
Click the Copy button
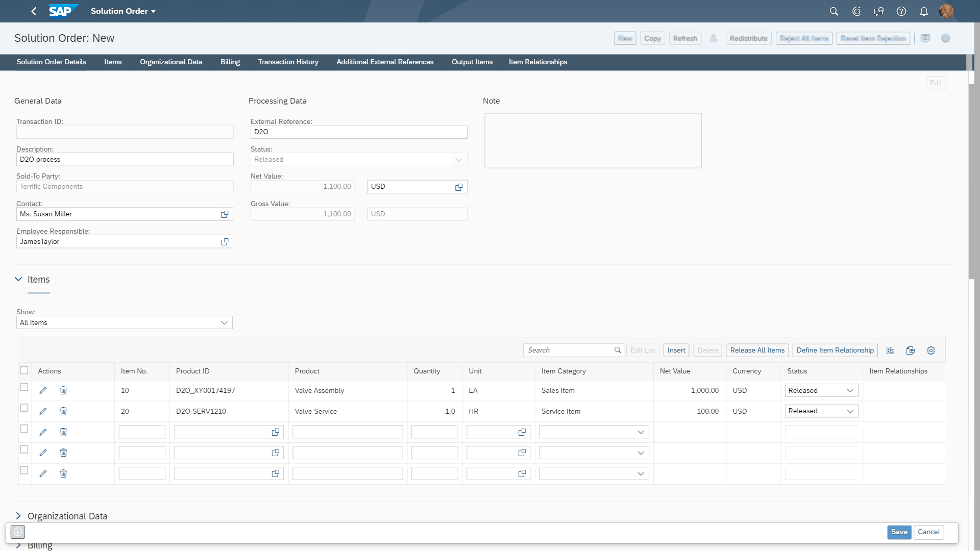(652, 38)
